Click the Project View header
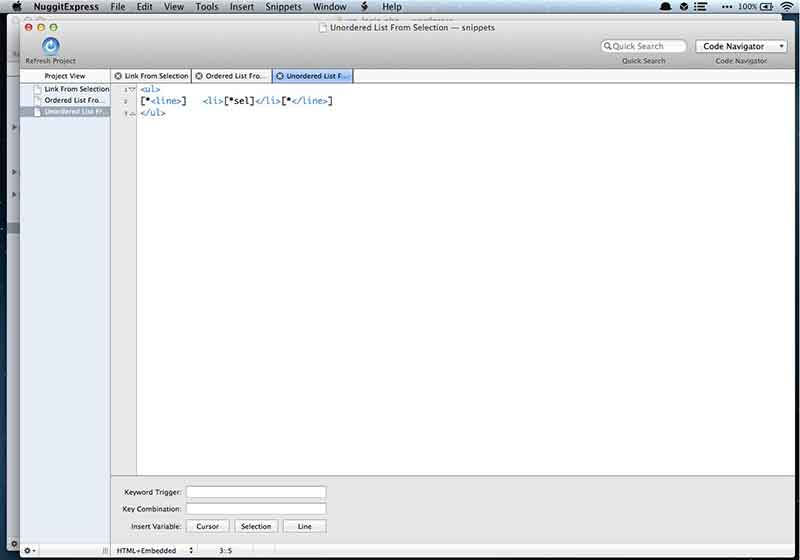The width and height of the screenshot is (800, 560). (x=65, y=76)
